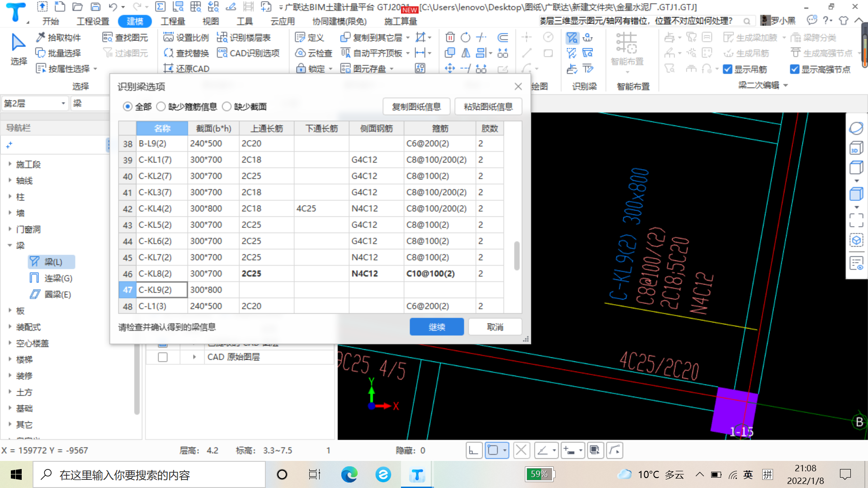This screenshot has width=868, height=488.
Task: Click 识别楼层表 tool
Action: 244,38
